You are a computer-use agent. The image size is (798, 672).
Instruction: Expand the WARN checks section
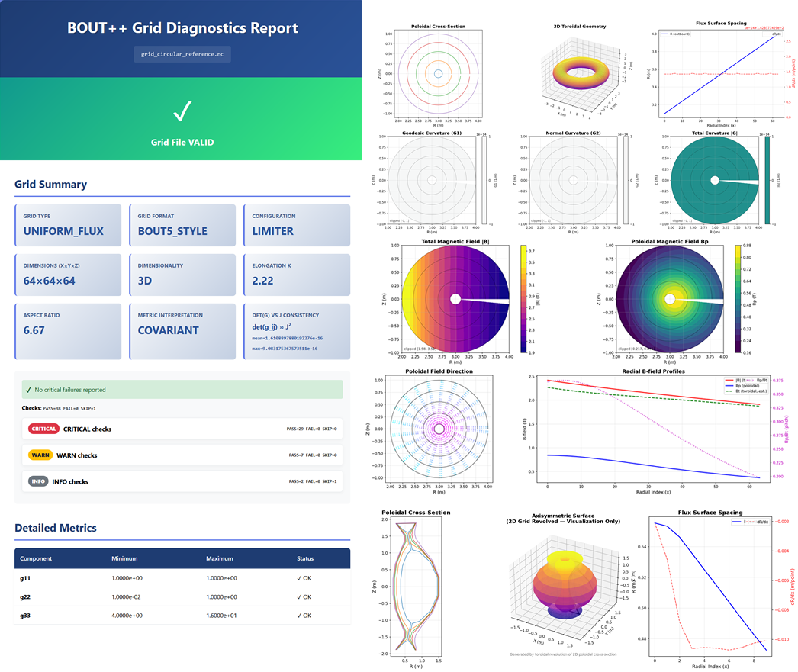[x=183, y=455]
